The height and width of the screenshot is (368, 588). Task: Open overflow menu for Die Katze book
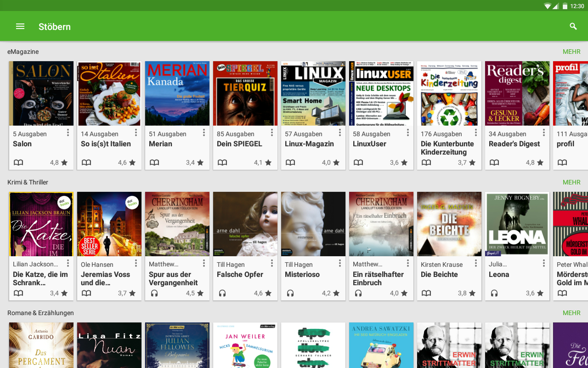point(68,263)
